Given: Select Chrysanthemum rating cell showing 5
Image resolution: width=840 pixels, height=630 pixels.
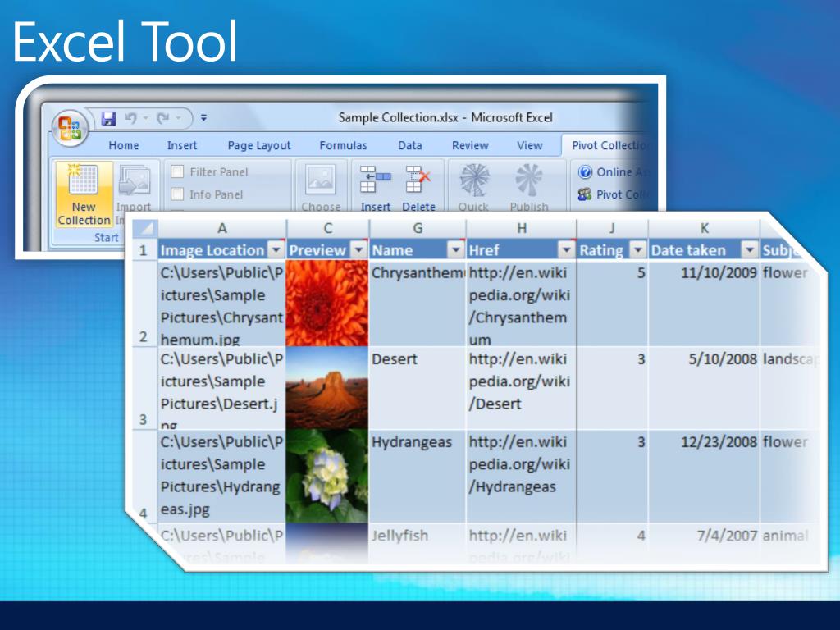Looking at the screenshot, I should click(x=612, y=304).
